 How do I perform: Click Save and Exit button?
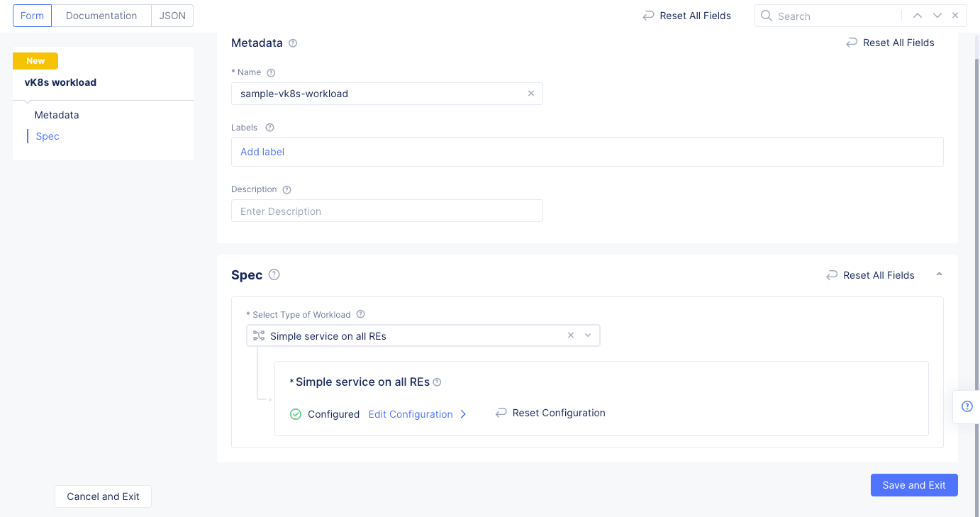(914, 485)
